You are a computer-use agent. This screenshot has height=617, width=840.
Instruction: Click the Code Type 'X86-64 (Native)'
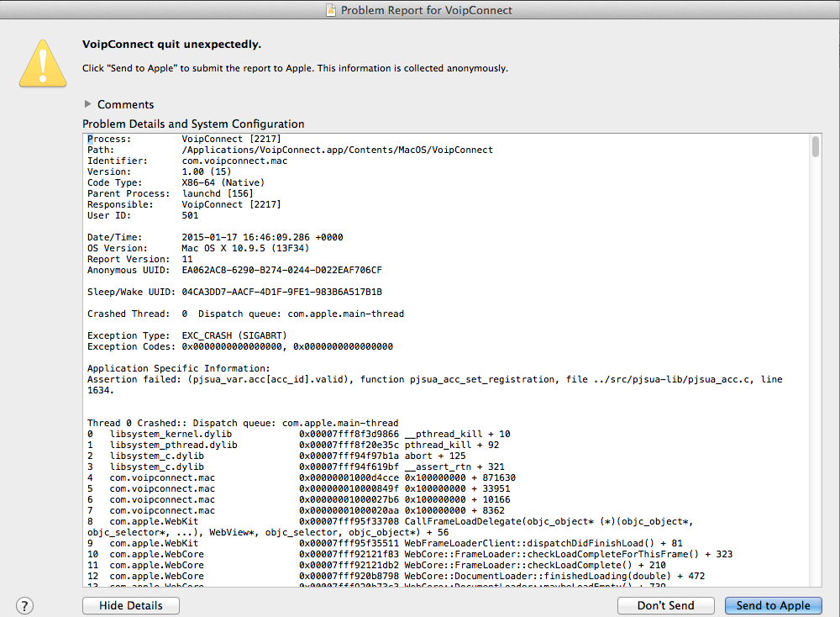223,182
